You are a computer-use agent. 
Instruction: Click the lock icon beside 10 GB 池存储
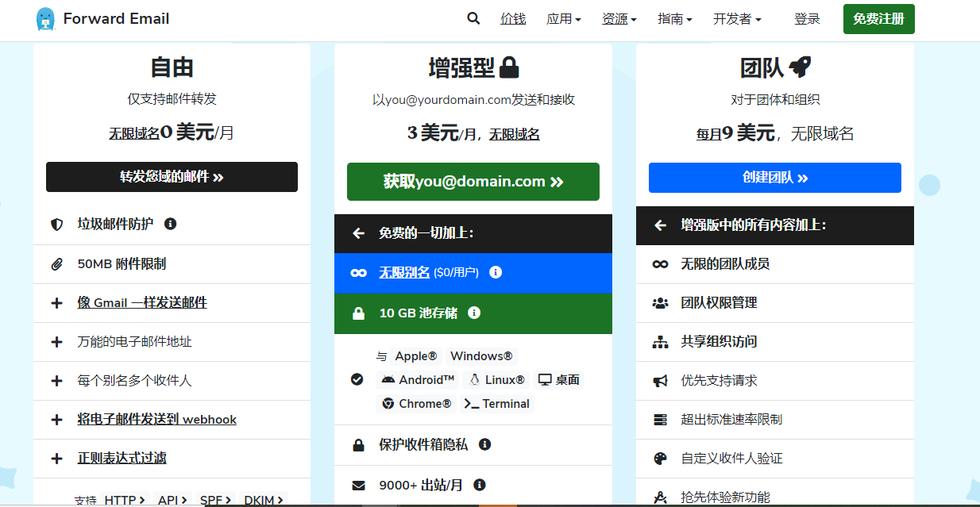click(x=358, y=313)
